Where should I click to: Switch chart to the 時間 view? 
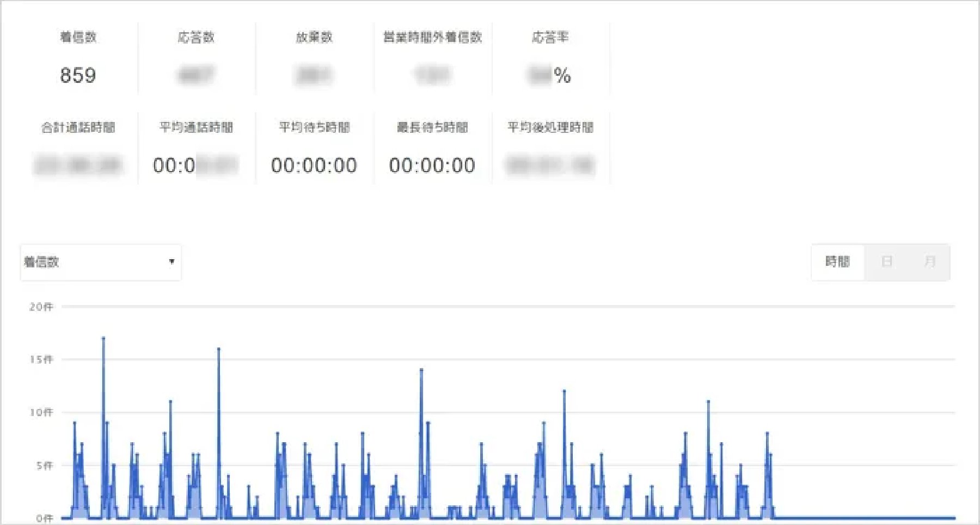[x=837, y=262]
